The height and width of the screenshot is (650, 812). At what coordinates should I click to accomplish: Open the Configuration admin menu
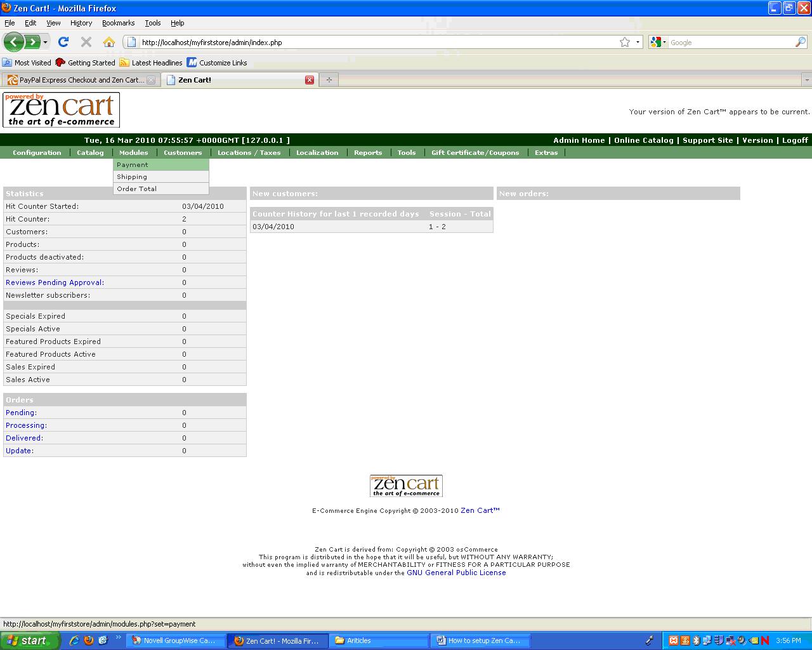37,153
